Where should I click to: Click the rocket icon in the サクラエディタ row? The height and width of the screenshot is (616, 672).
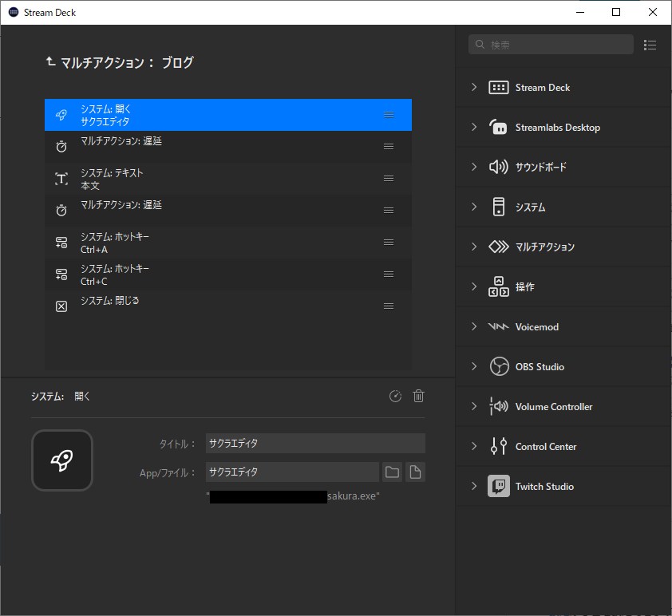(61, 115)
